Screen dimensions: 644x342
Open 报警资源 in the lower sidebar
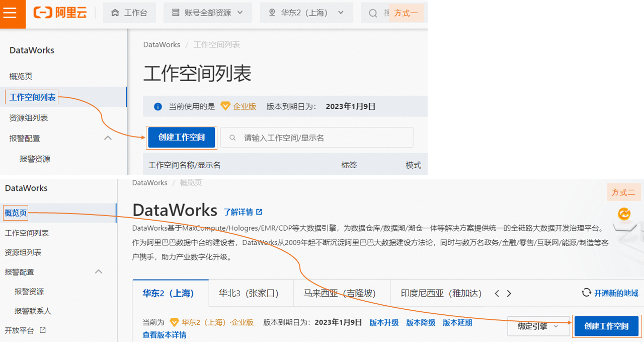(x=29, y=292)
